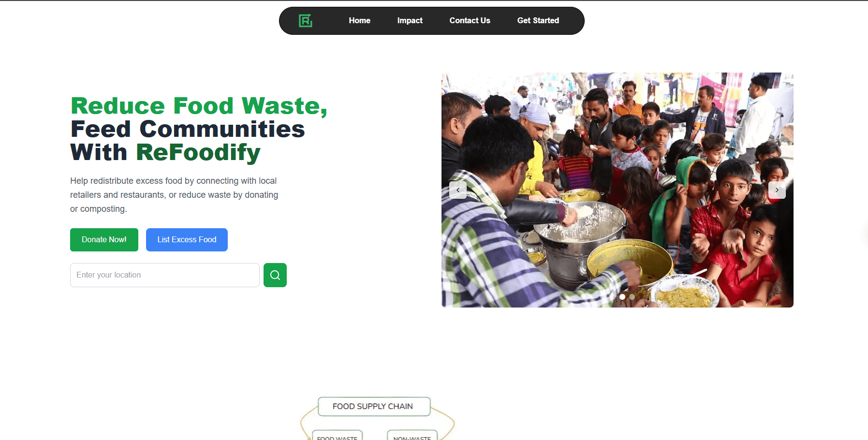This screenshot has width=868, height=440.
Task: Click the Reduce Food Waste heading
Action: pos(199,106)
